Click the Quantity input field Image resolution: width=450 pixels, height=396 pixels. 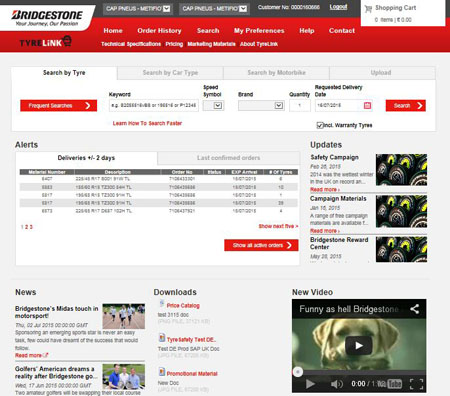click(300, 106)
